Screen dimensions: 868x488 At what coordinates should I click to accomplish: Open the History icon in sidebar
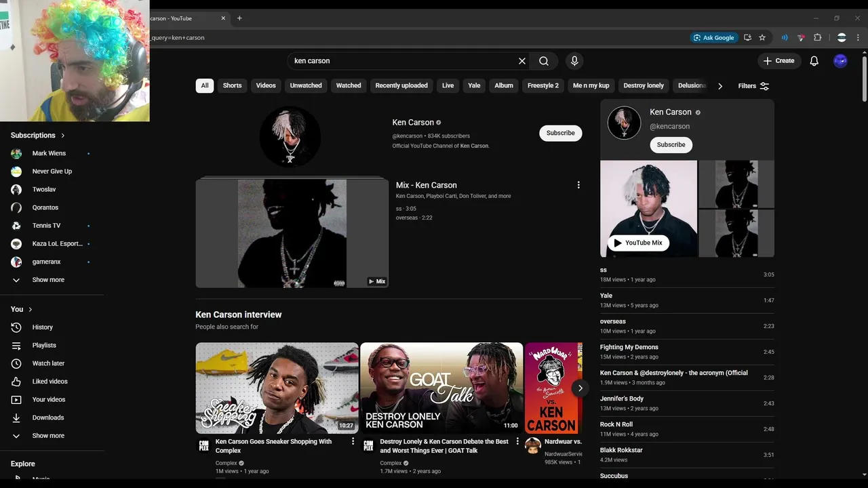[x=16, y=327]
